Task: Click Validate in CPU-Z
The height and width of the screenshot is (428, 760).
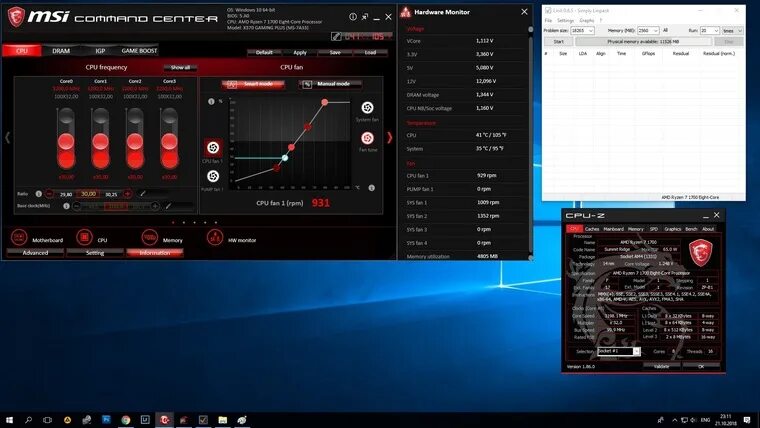Action: tap(662, 366)
